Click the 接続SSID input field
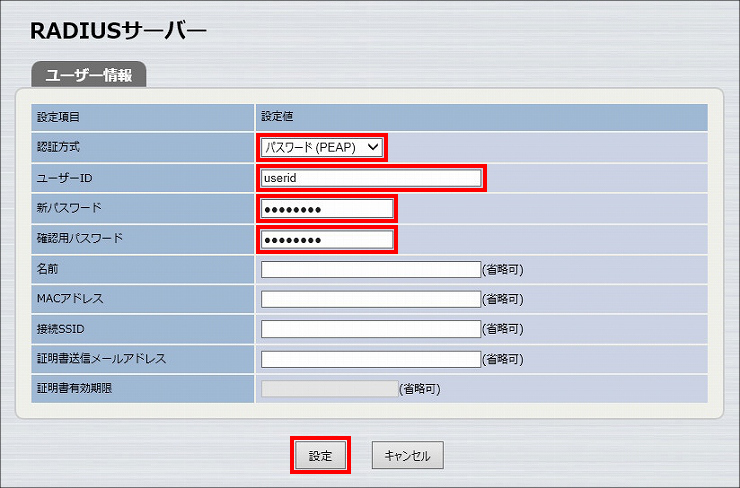The width and height of the screenshot is (740, 488). point(371,329)
